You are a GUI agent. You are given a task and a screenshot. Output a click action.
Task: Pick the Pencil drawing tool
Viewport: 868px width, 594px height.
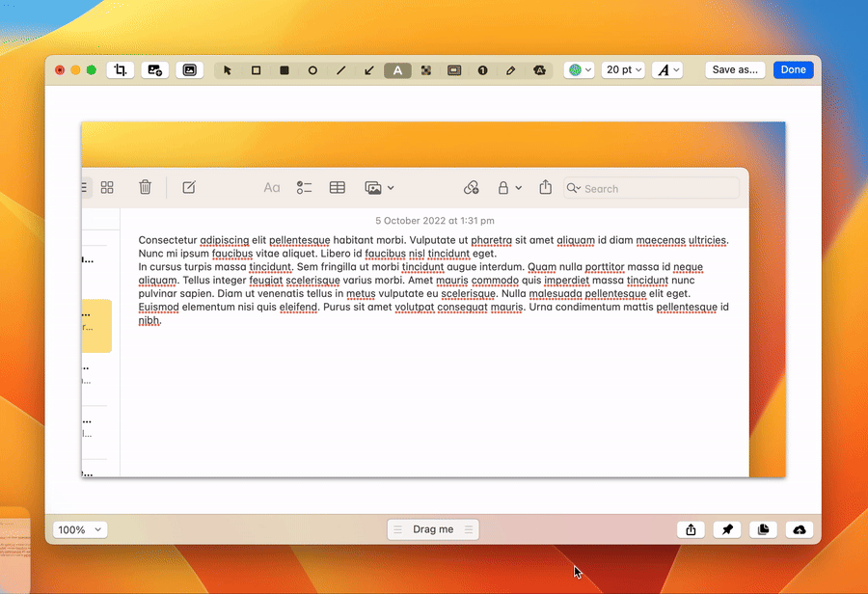pos(511,70)
